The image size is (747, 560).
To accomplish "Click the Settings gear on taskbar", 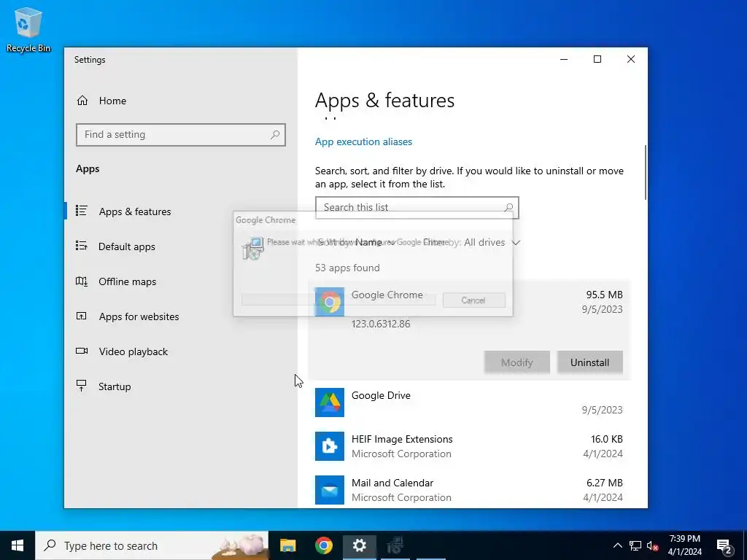I will (359, 545).
